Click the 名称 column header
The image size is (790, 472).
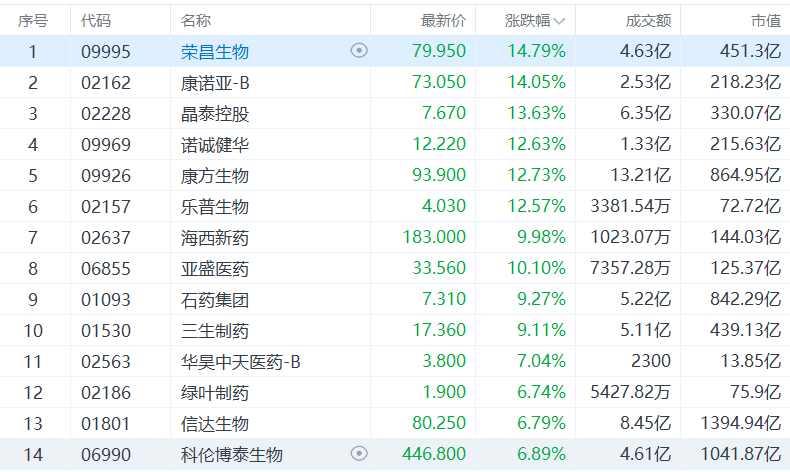pos(196,21)
